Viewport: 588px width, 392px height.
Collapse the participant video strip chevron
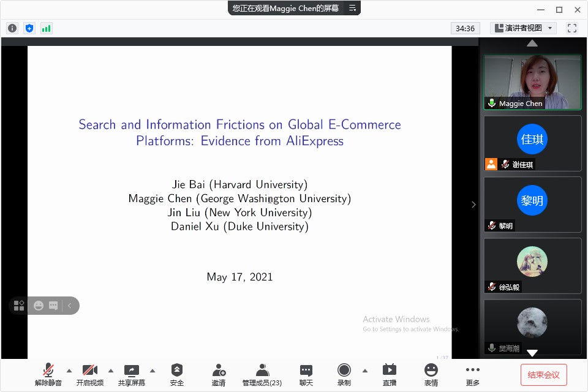pos(473,205)
